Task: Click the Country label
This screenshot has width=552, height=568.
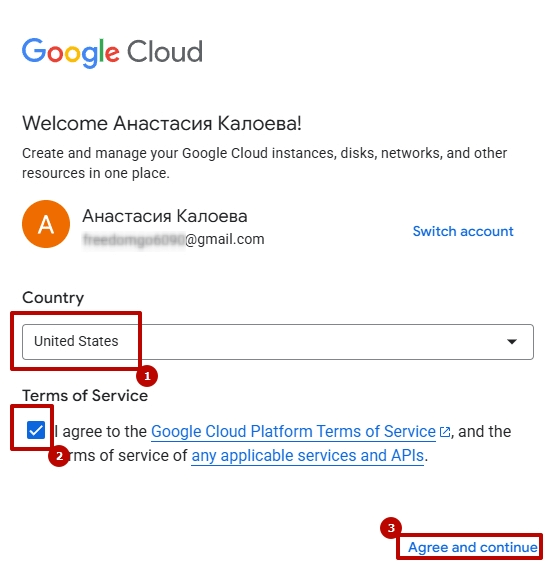Action: click(x=53, y=298)
